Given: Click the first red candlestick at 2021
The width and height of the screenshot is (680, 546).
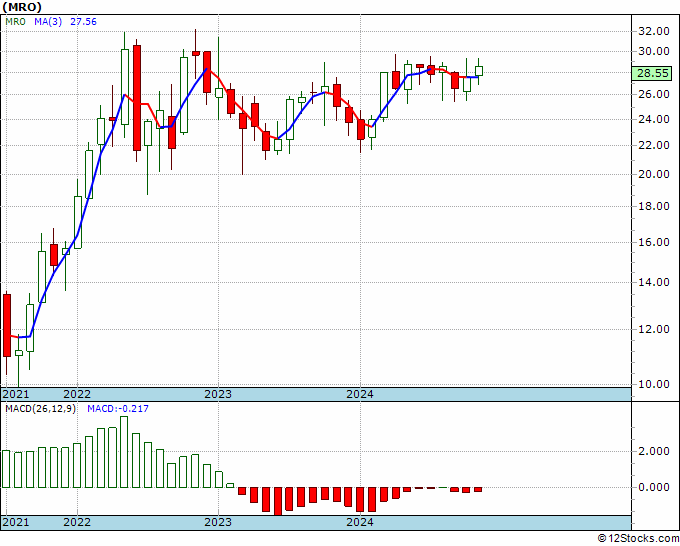Looking at the screenshot, I should (7, 325).
